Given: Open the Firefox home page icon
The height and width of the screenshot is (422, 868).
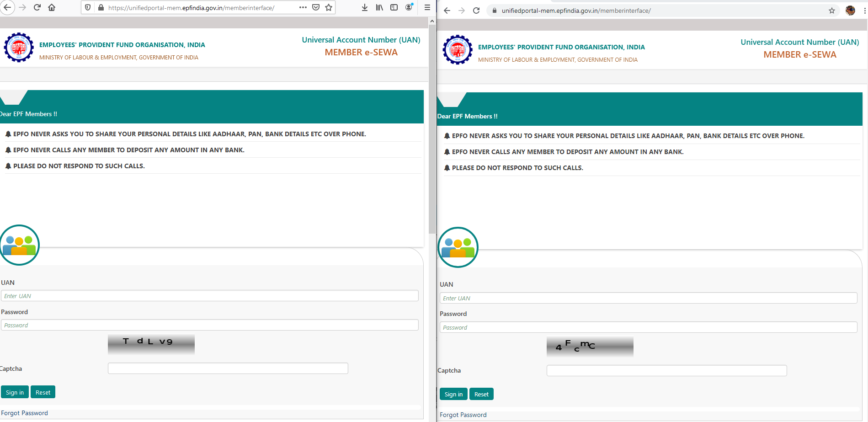Looking at the screenshot, I should click(52, 7).
